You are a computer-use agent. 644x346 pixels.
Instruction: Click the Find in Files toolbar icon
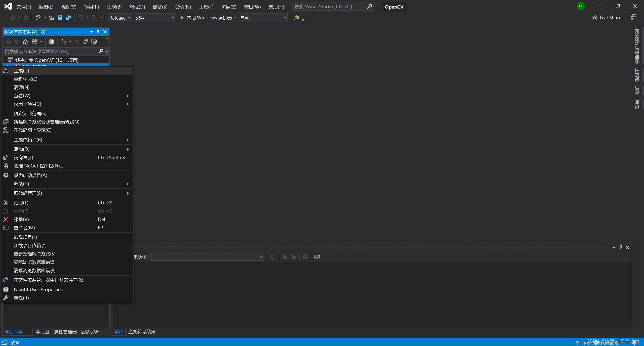[297, 18]
